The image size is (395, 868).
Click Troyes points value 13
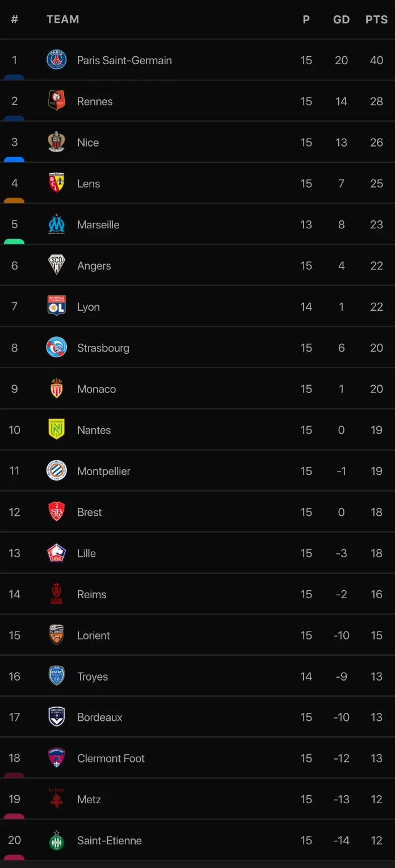click(x=376, y=677)
